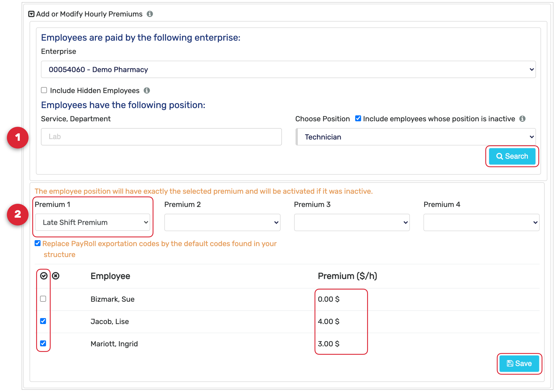This screenshot has width=555, height=392.
Task: Expand the Premium 4 dropdown
Action: click(x=481, y=222)
